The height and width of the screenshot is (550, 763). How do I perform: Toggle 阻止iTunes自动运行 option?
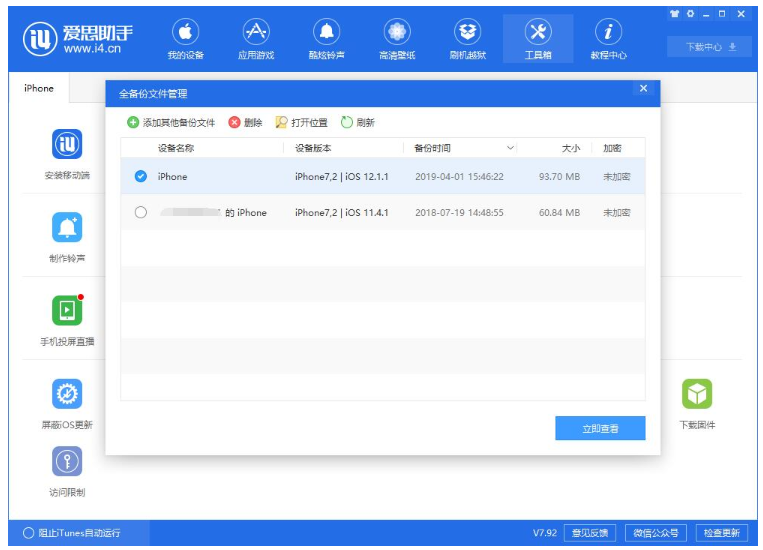click(x=28, y=533)
